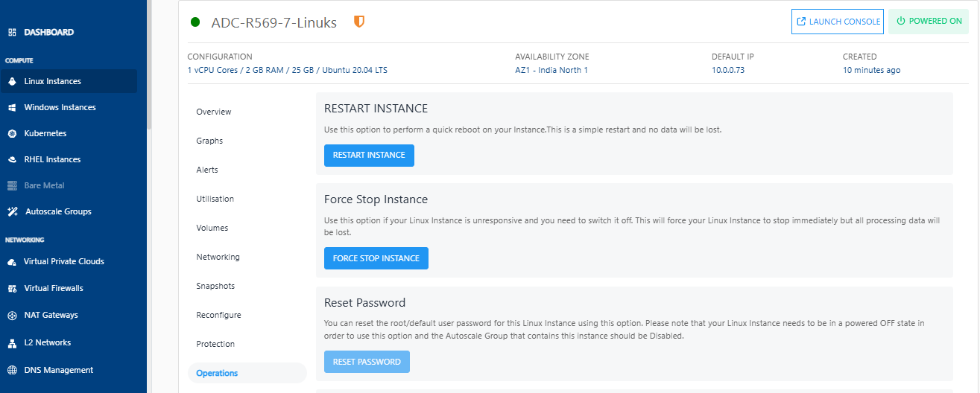Click the Bare Metal server icon

click(x=12, y=185)
